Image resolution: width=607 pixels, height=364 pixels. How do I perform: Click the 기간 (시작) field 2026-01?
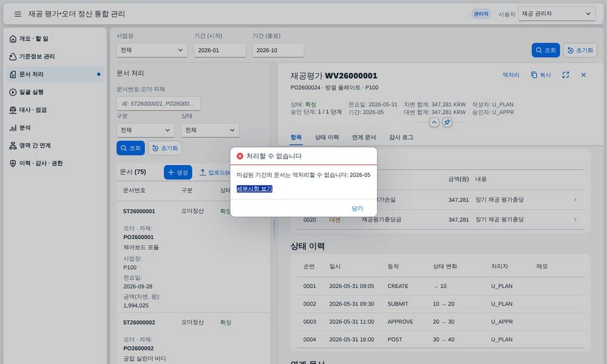point(220,50)
